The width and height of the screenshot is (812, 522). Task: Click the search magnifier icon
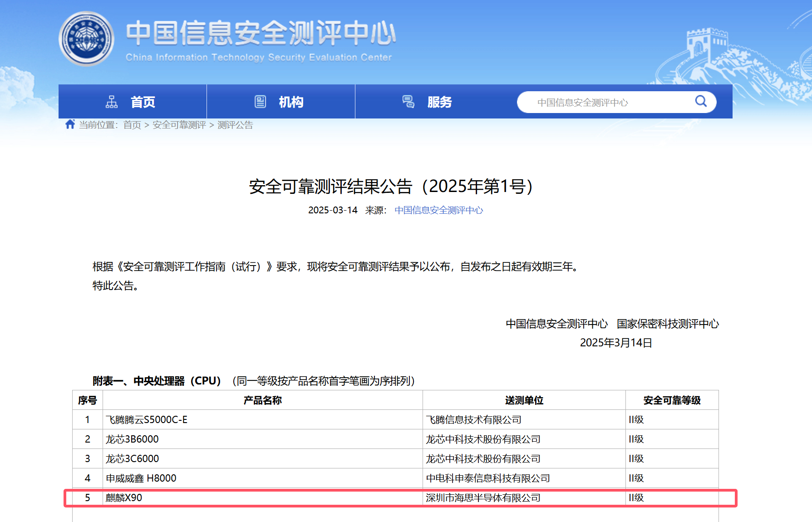[x=701, y=101]
